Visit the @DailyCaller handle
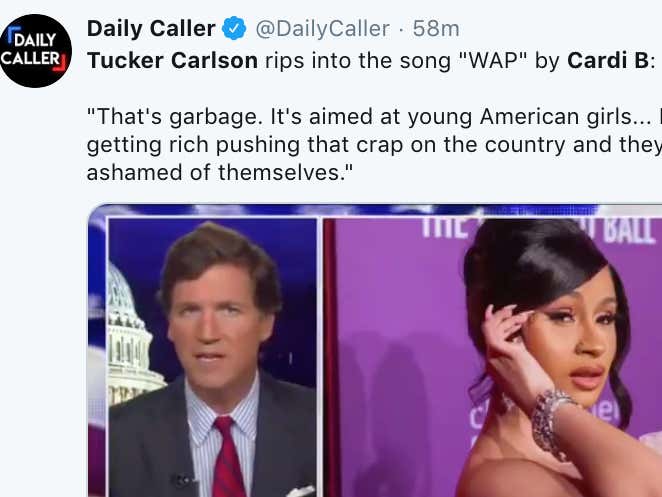 click(323, 29)
